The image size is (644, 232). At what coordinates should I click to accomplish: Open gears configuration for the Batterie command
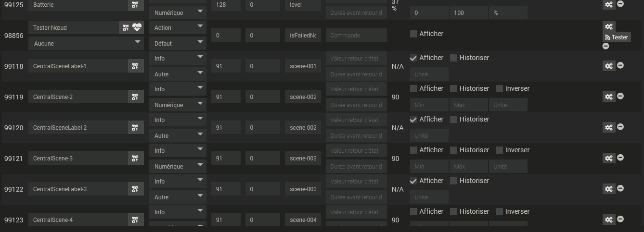pyautogui.click(x=609, y=4)
